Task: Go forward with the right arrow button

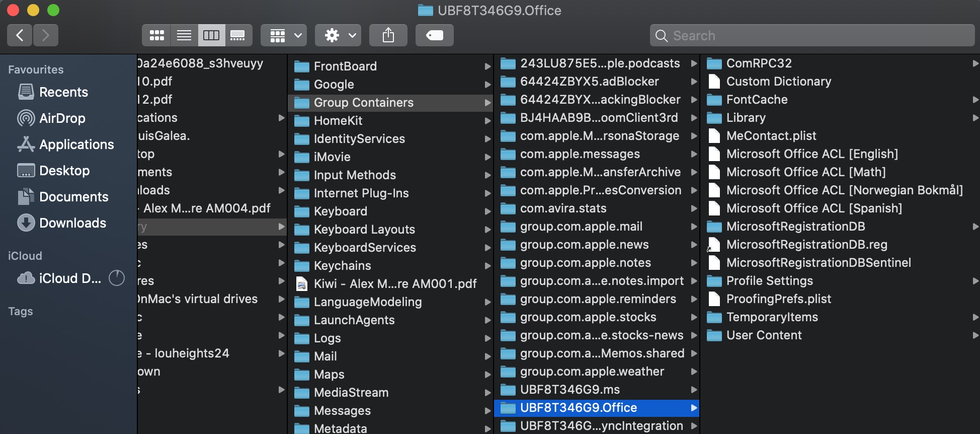Action: coord(46,35)
